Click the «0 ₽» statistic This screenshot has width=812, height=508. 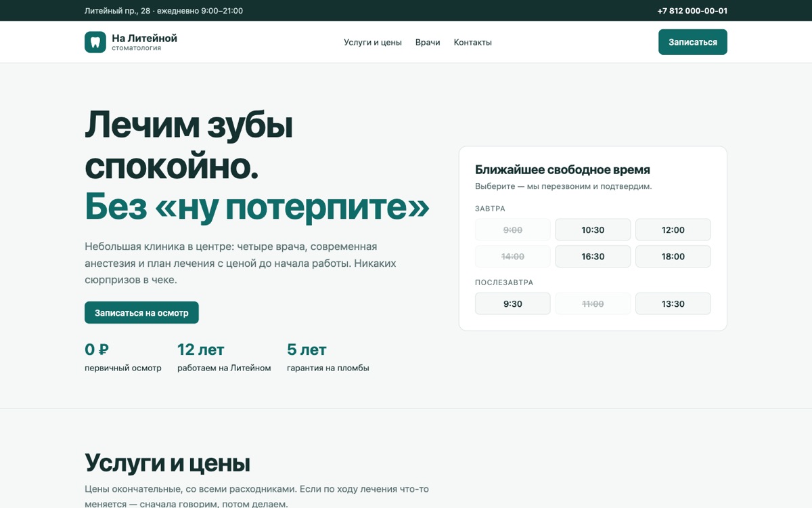97,350
